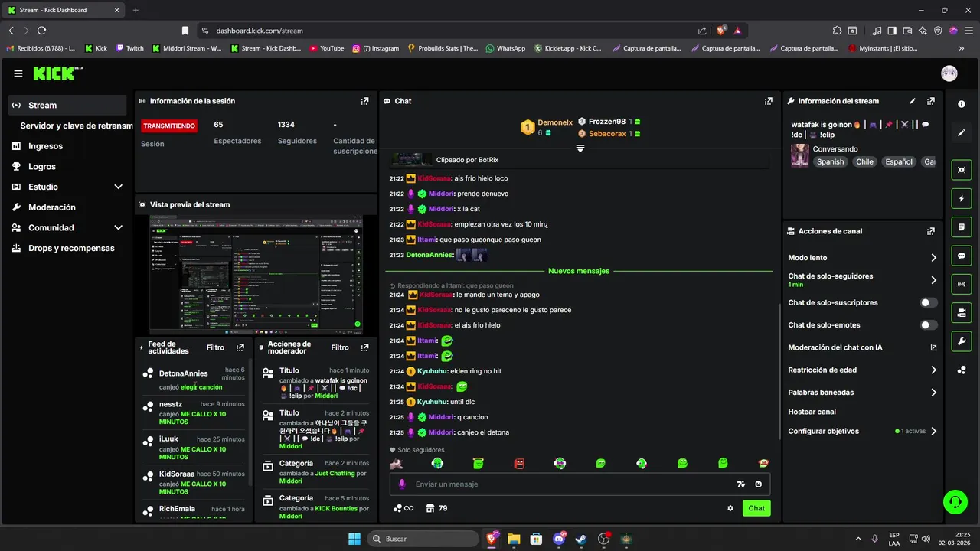
Task: Click the Windows Start button
Action: (354, 539)
